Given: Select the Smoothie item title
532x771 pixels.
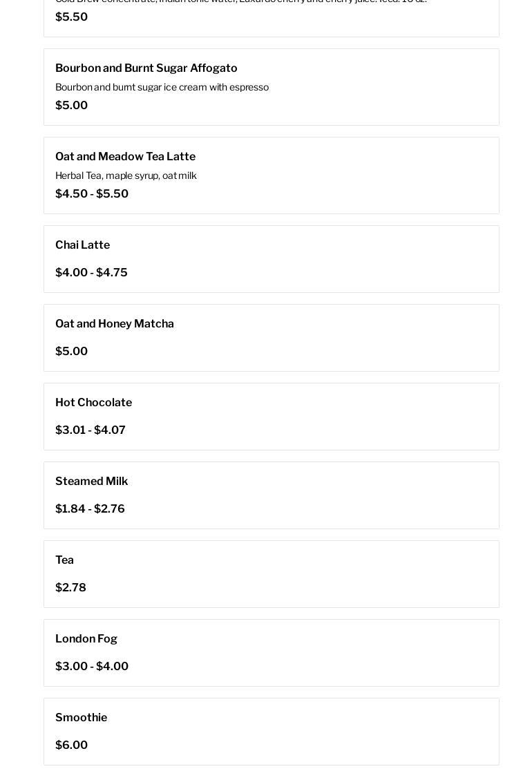Looking at the screenshot, I should 81,718.
